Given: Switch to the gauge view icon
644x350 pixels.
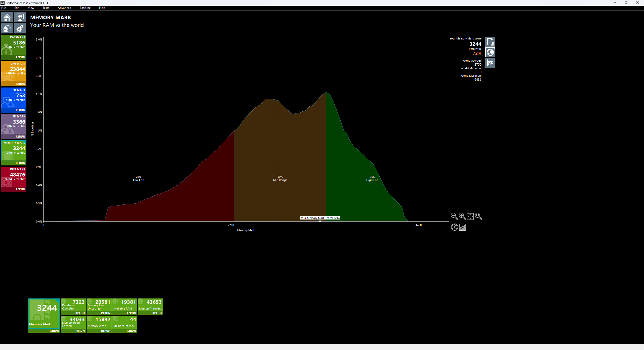Looking at the screenshot, I should pyautogui.click(x=454, y=227).
